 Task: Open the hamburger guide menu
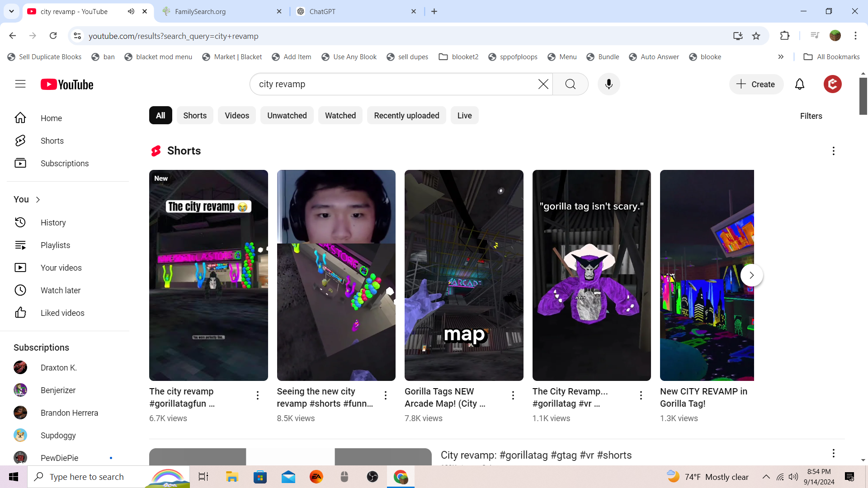[x=20, y=84]
